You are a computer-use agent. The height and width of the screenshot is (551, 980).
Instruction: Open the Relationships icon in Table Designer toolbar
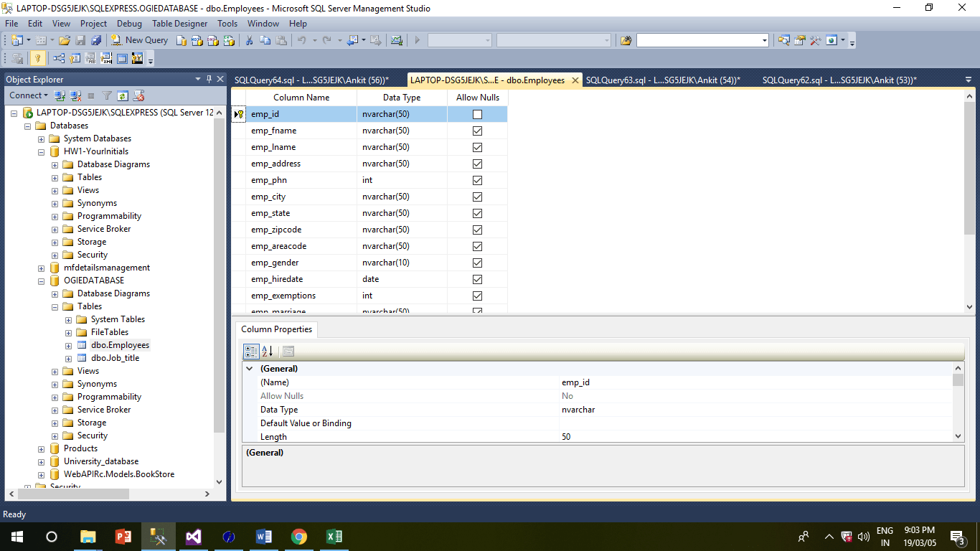click(58, 58)
